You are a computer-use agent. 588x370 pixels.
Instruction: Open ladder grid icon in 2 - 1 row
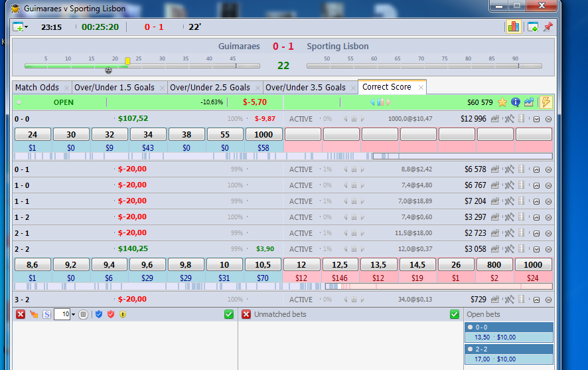[521, 233]
